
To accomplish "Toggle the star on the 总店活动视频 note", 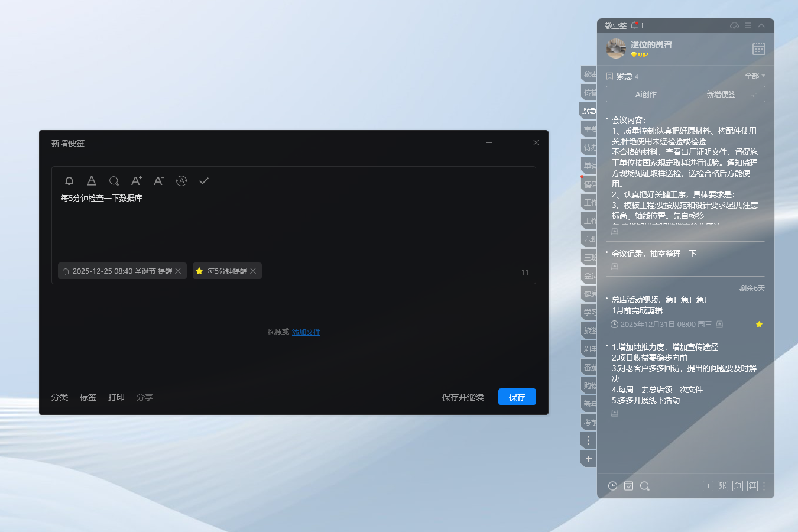I will pyautogui.click(x=760, y=324).
